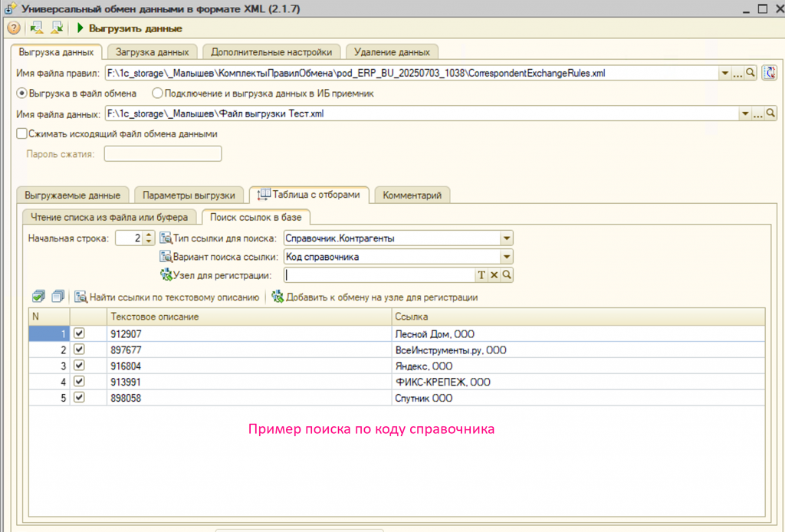
Task: Increase Начальная строка with up arrow
Action: click(x=149, y=235)
